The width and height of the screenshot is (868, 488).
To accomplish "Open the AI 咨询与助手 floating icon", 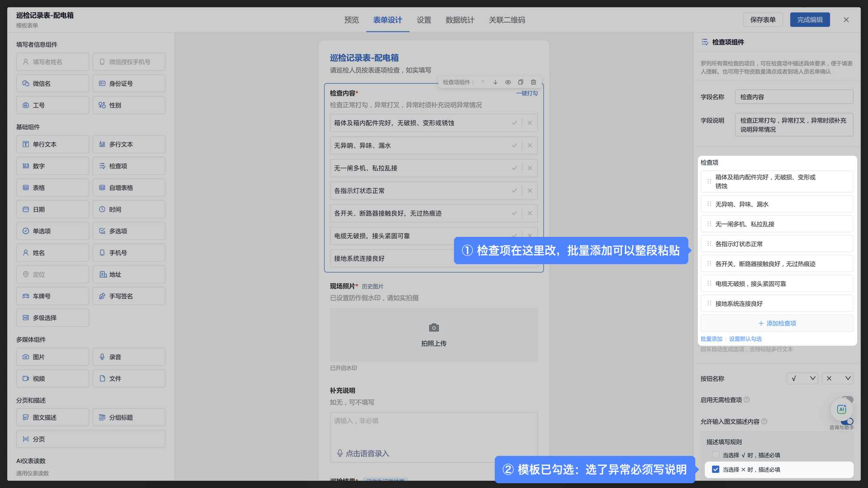I will (842, 409).
